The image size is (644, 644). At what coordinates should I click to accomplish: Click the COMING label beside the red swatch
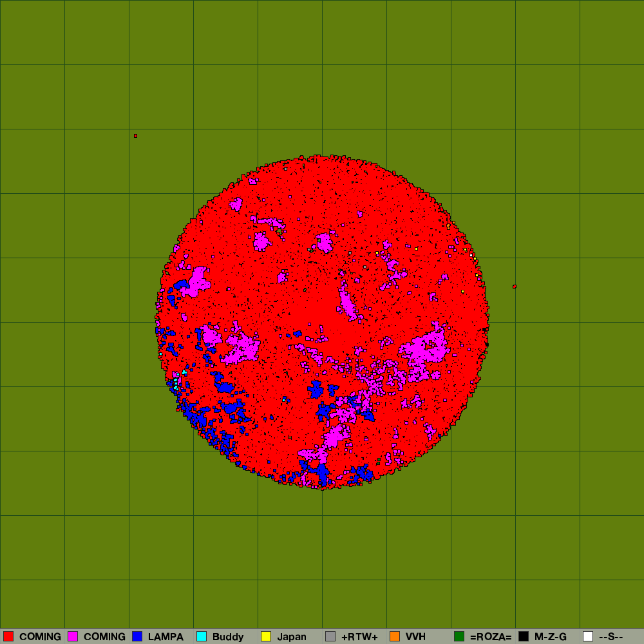pyautogui.click(x=40, y=637)
